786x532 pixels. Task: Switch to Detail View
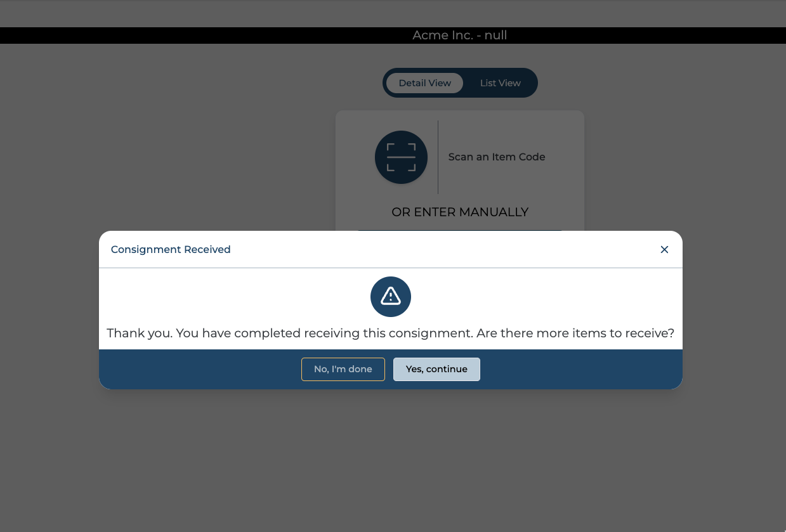[x=424, y=83]
